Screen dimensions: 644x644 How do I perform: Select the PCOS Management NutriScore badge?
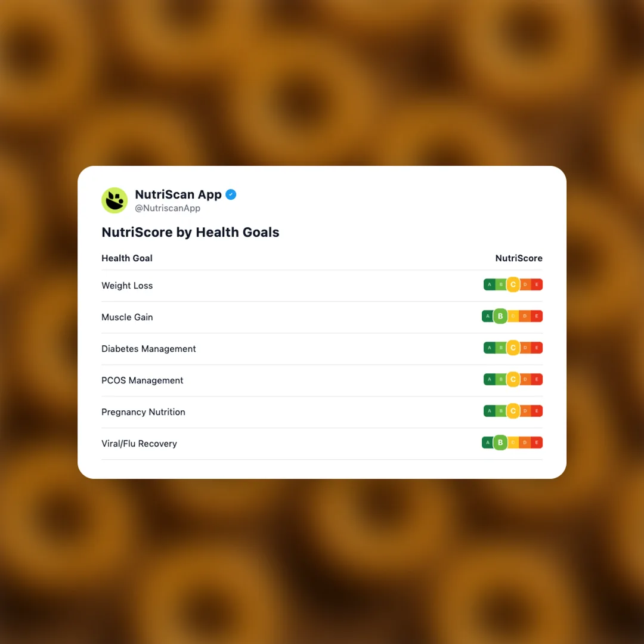coord(513,380)
